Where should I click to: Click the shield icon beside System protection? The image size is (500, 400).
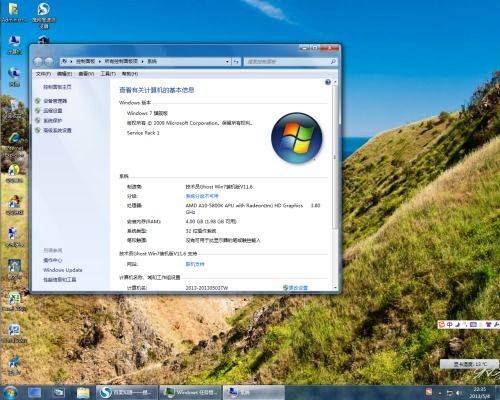click(38, 121)
